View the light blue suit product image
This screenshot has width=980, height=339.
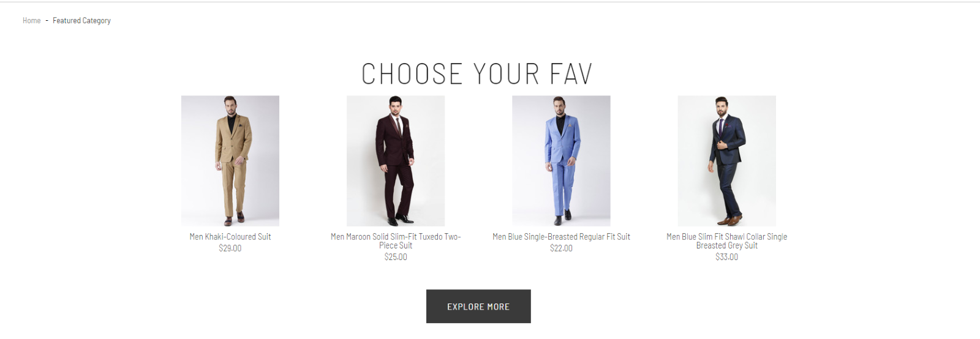(561, 160)
